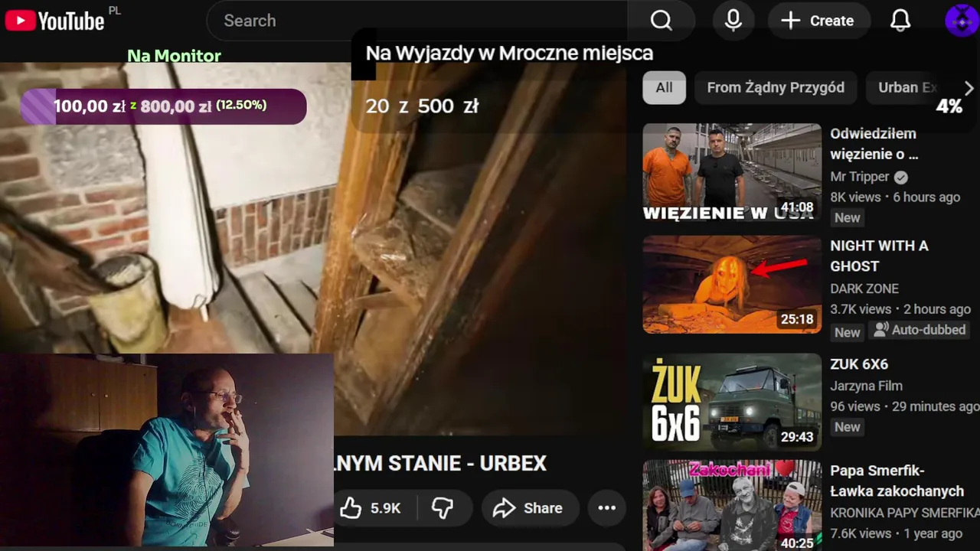Viewport: 980px width, 551px height.
Task: Start voice search with microphone icon
Action: pos(733,21)
